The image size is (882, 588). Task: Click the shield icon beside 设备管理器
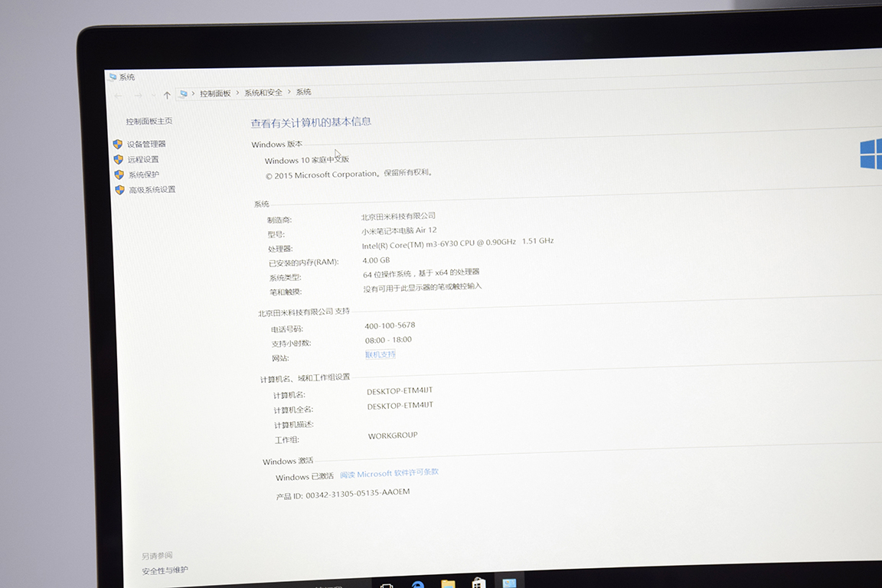[117, 144]
